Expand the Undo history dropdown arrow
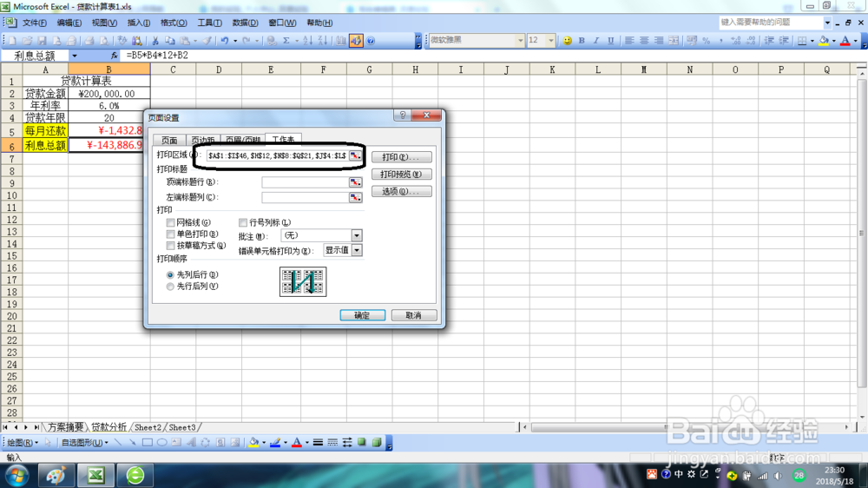 pyautogui.click(x=235, y=41)
